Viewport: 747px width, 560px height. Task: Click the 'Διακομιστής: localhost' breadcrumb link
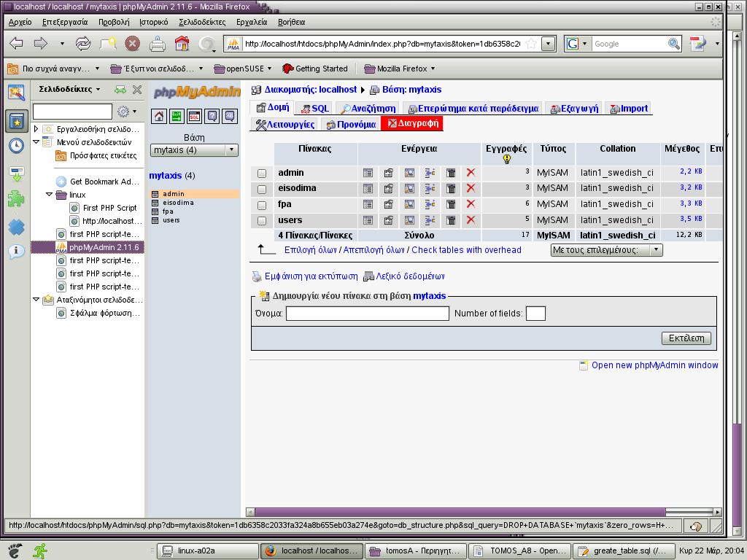[x=310, y=90]
